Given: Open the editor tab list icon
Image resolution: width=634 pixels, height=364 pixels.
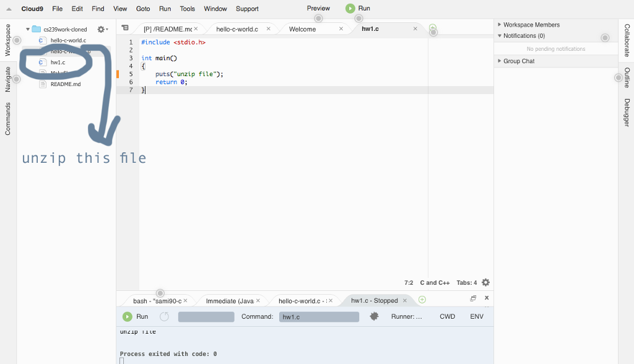Looking at the screenshot, I should click(125, 28).
